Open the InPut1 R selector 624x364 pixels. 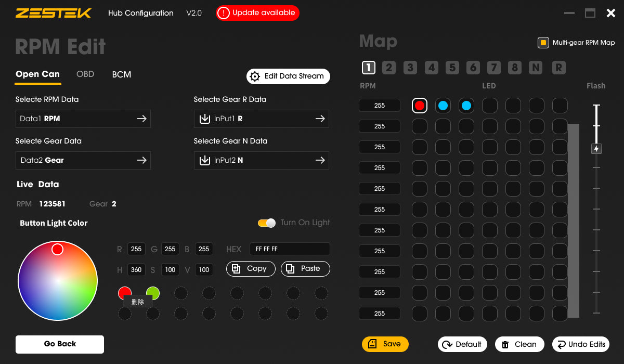coord(261,119)
